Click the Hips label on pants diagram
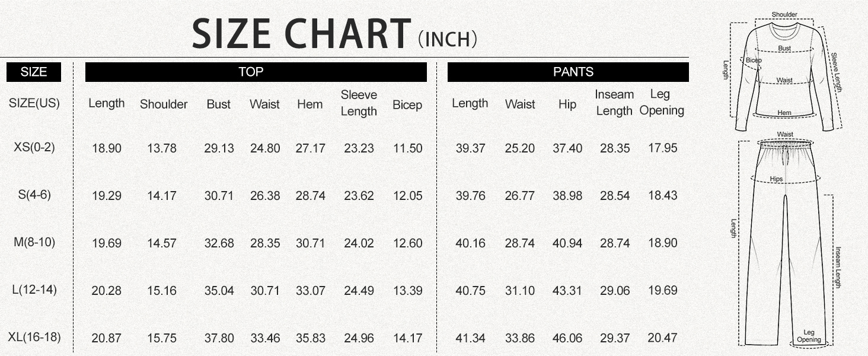The width and height of the screenshot is (868, 356). pos(776,179)
